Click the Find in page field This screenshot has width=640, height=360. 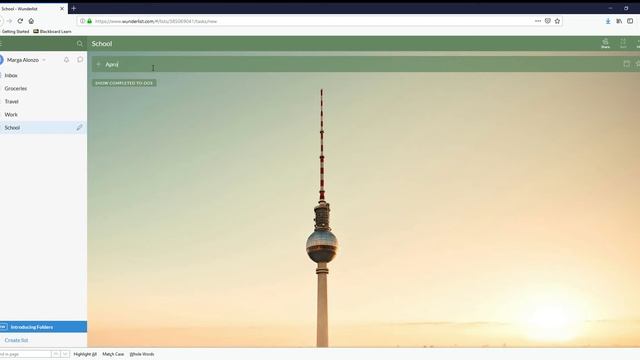pyautogui.click(x=25, y=354)
